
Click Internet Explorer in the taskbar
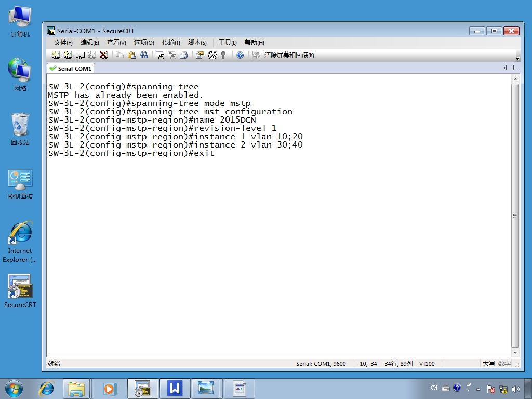[46, 389]
